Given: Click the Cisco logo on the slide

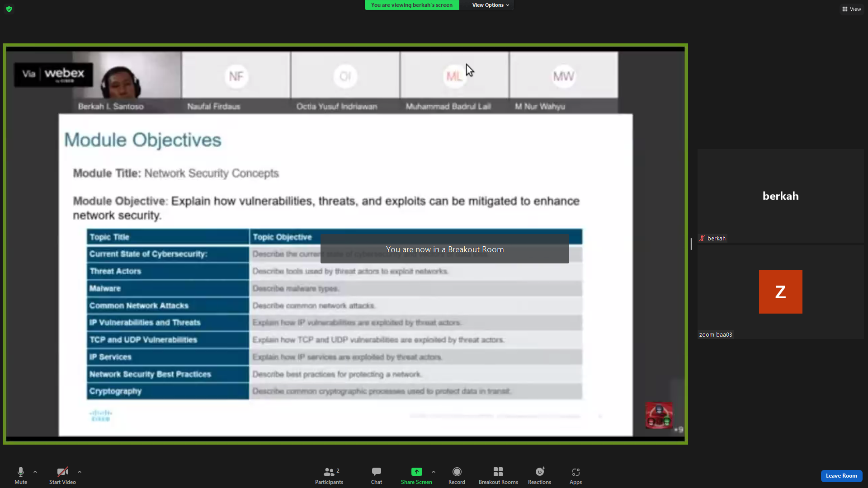Looking at the screenshot, I should pyautogui.click(x=101, y=416).
